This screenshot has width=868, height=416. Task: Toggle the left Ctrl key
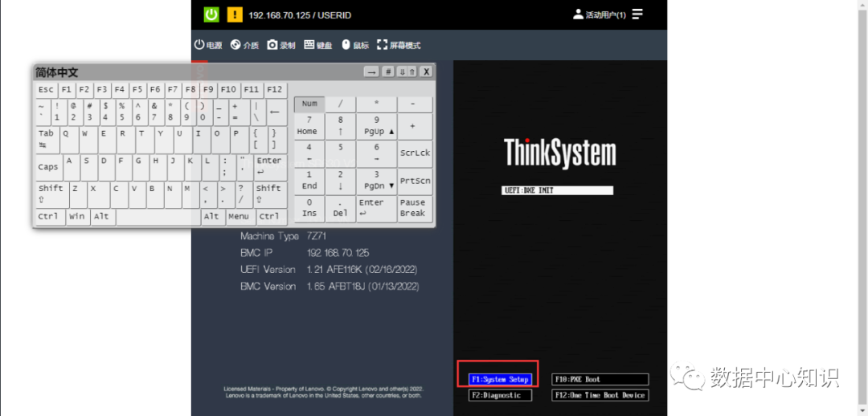(x=51, y=217)
